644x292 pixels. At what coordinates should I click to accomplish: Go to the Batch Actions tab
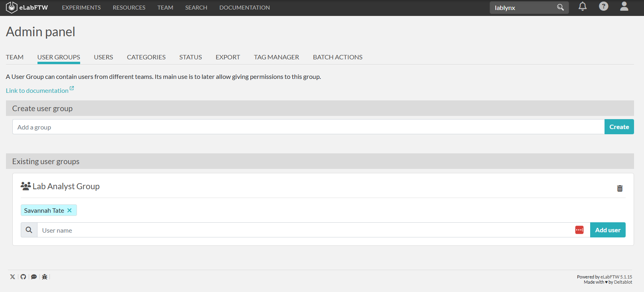coord(337,57)
